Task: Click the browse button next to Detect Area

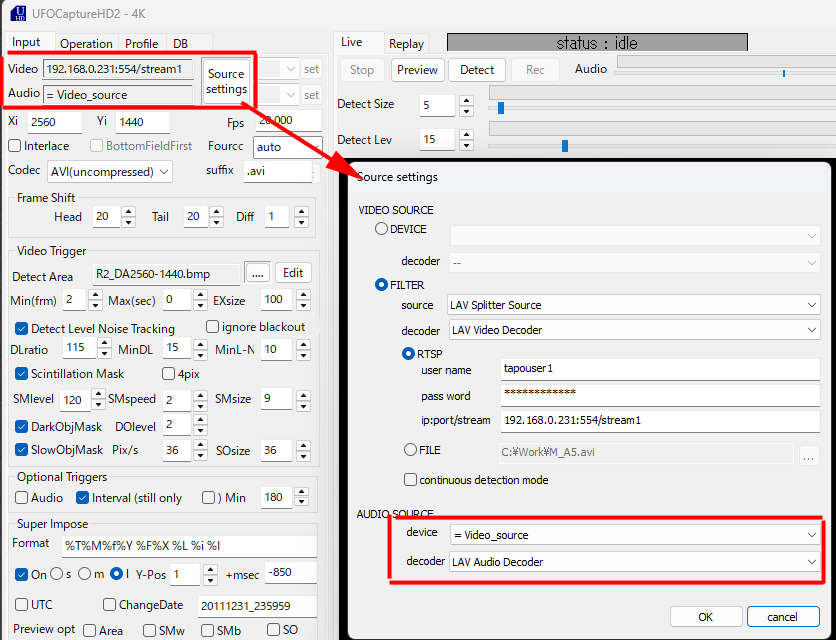Action: pos(258,274)
